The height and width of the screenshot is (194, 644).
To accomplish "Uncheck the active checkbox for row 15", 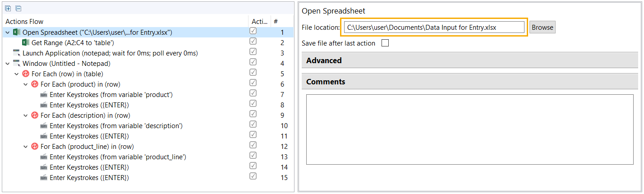I will pos(253,176).
